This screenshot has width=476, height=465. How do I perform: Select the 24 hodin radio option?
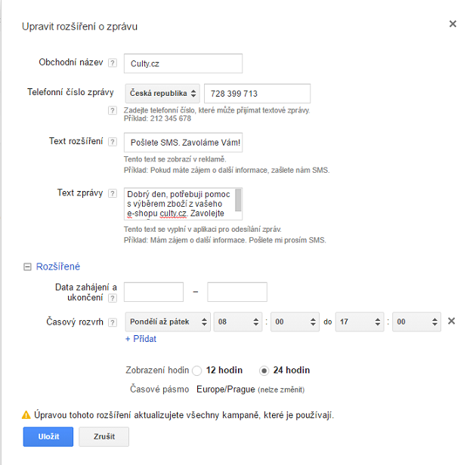click(x=264, y=371)
